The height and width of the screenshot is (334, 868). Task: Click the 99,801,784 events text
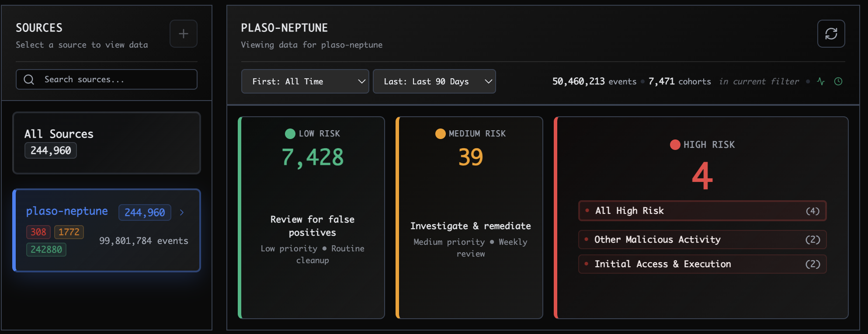coord(144,241)
